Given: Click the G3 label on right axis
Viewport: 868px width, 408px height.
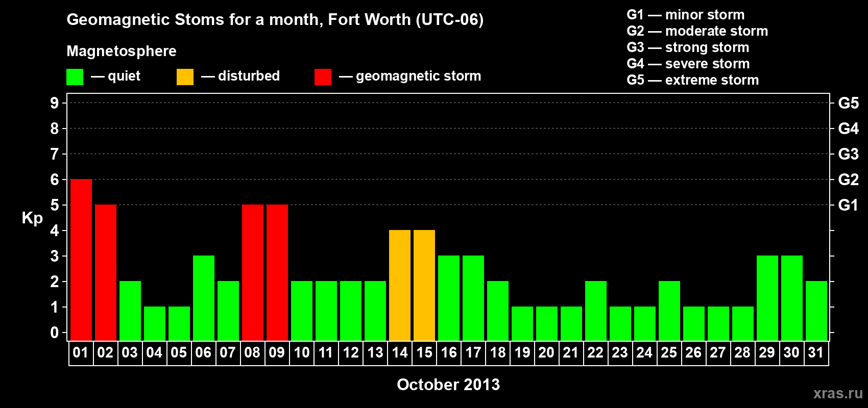Looking at the screenshot, I should point(849,154).
